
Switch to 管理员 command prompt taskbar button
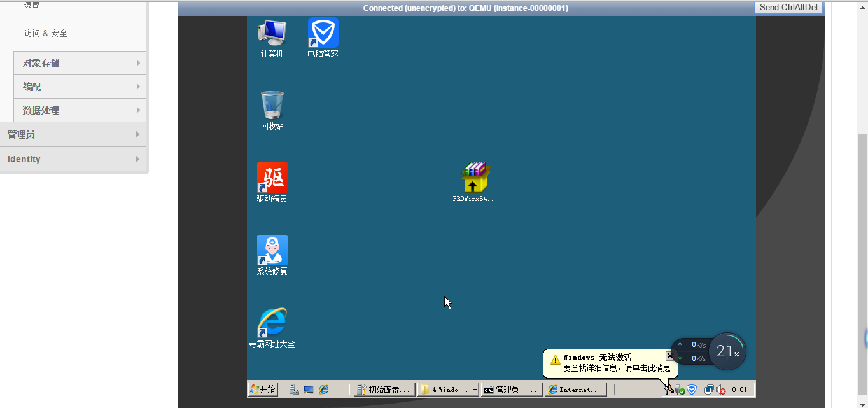(512, 390)
